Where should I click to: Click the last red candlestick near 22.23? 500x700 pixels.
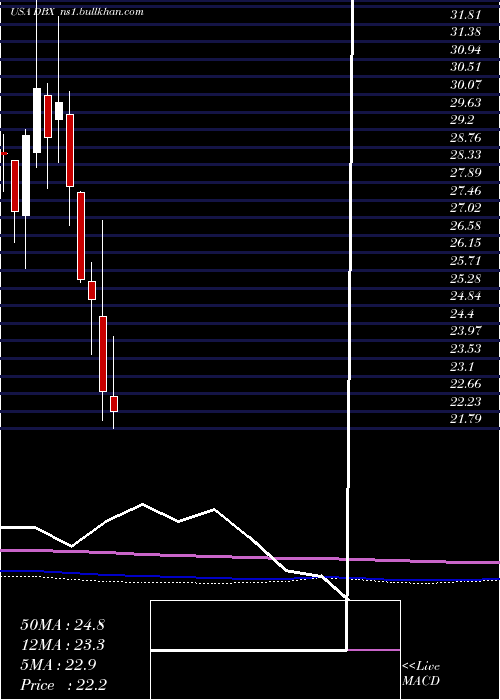point(114,404)
